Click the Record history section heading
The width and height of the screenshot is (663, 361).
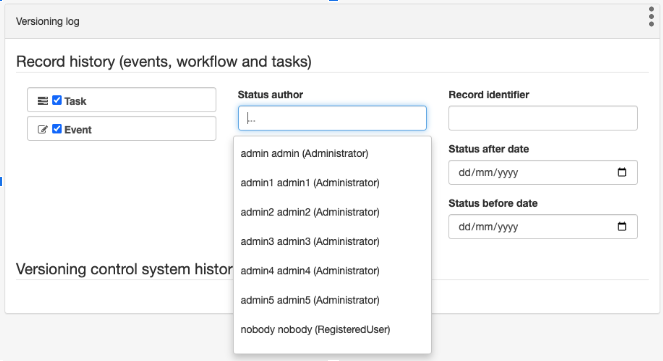tap(164, 62)
